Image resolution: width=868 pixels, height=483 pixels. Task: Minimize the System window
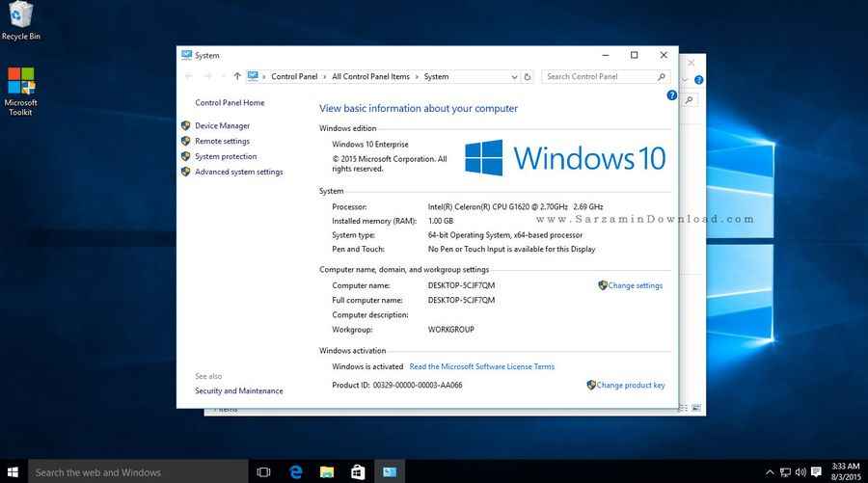[x=606, y=55]
